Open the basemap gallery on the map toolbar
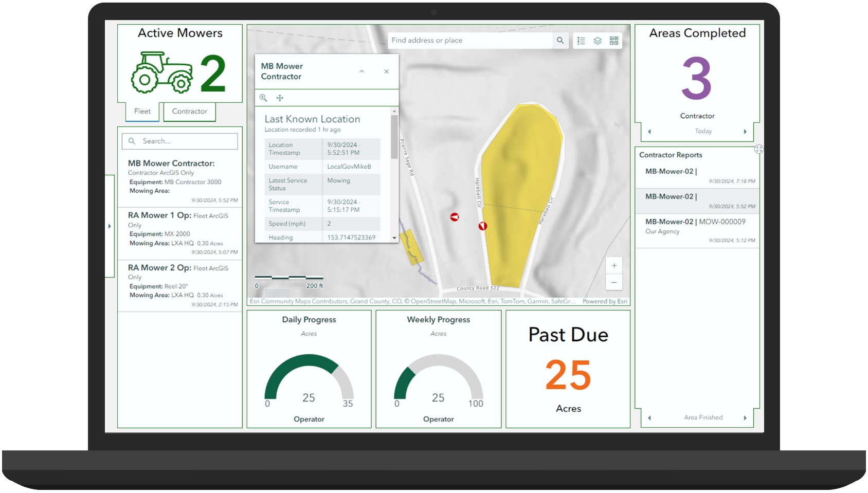 pos(613,41)
